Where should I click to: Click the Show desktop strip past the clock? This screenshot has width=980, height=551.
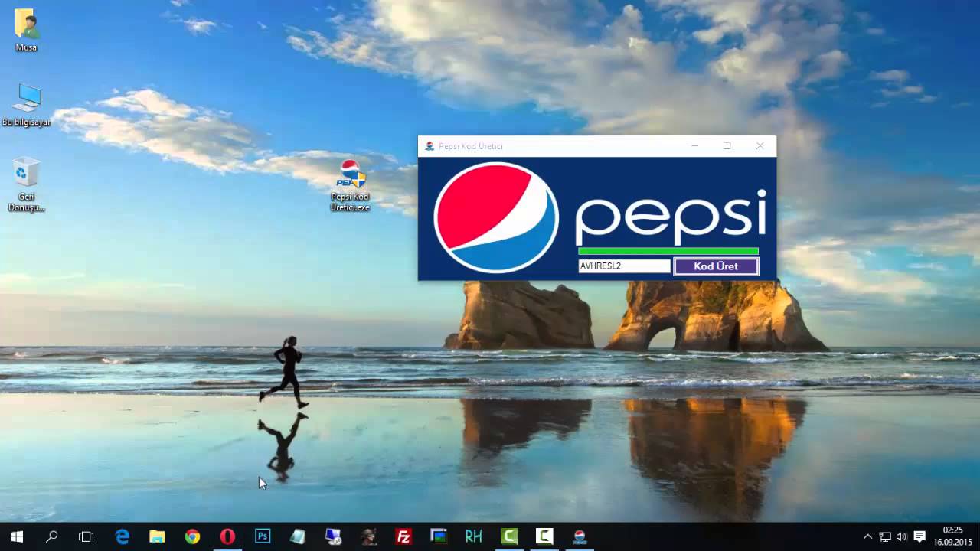(x=978, y=536)
